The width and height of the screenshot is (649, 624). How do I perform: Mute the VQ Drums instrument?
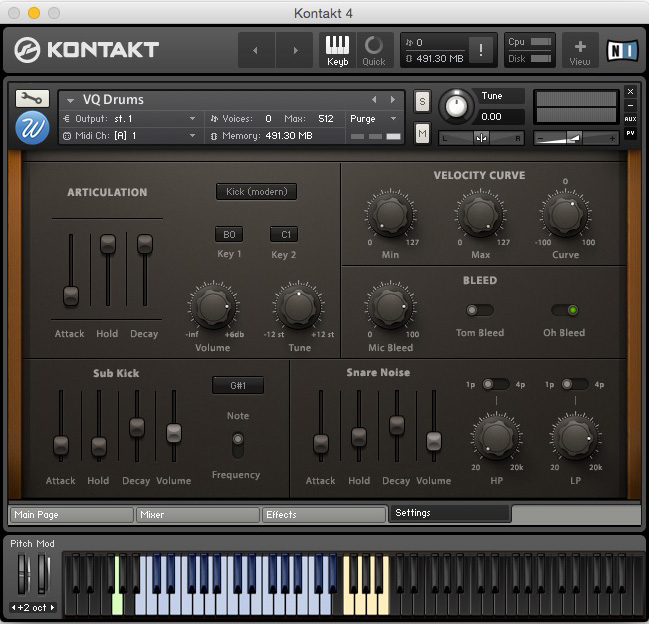[x=422, y=134]
